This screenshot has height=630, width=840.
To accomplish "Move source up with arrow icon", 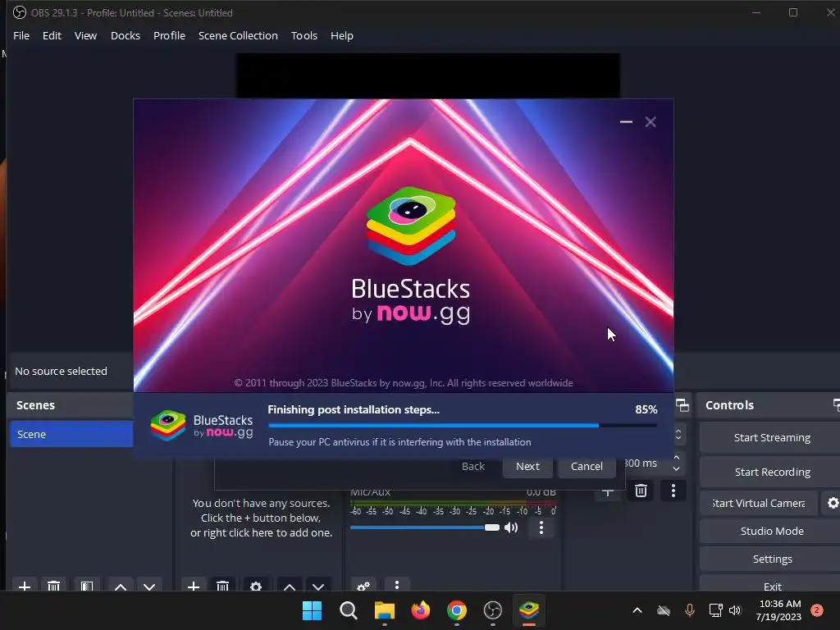I will click(x=290, y=586).
